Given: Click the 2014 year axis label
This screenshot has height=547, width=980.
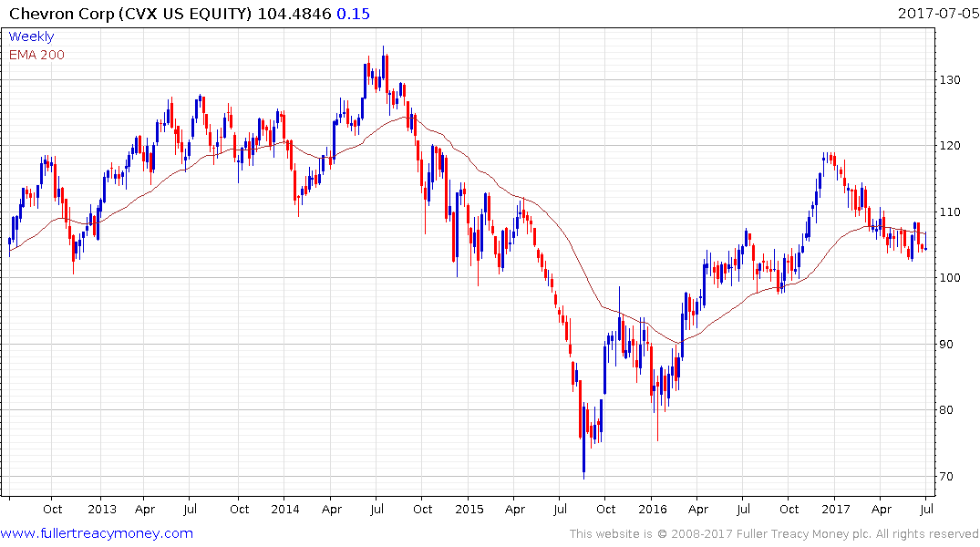Looking at the screenshot, I should coord(285,509).
